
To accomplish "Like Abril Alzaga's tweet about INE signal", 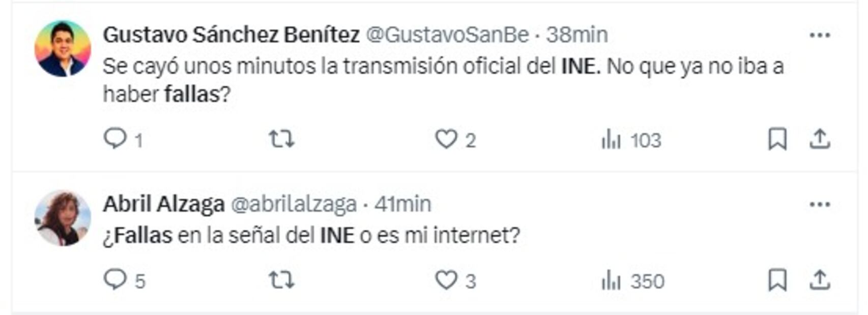I will click(446, 279).
